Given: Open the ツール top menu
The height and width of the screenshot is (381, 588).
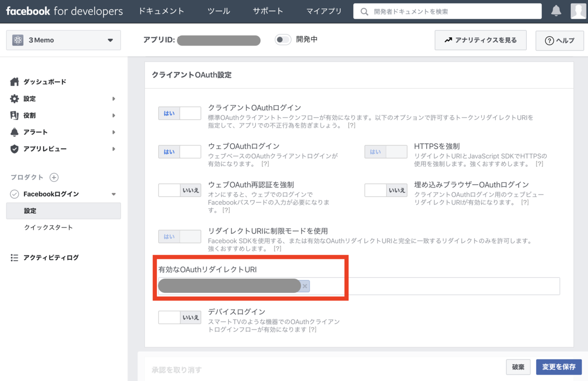Looking at the screenshot, I should click(x=219, y=11).
